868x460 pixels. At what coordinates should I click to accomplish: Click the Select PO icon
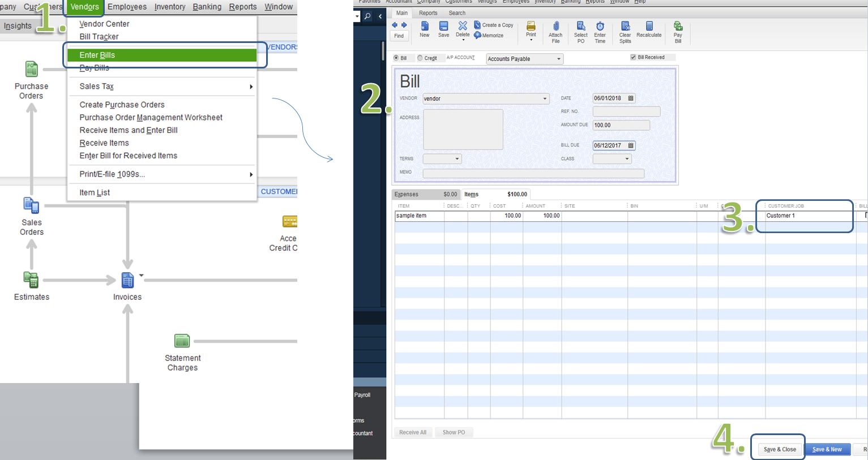point(581,26)
